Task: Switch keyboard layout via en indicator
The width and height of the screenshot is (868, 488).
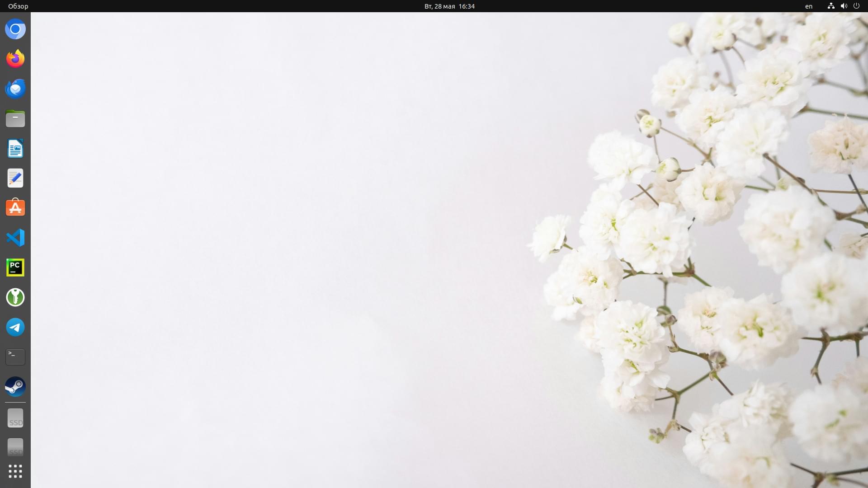Action: pos(809,6)
